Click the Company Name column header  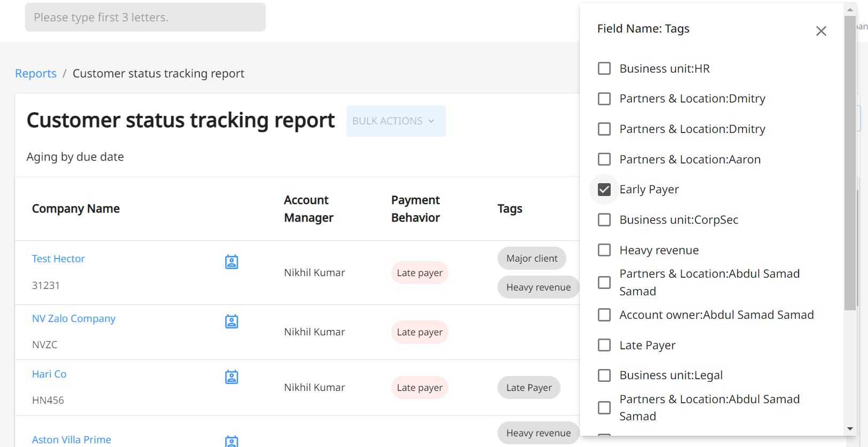click(x=76, y=209)
